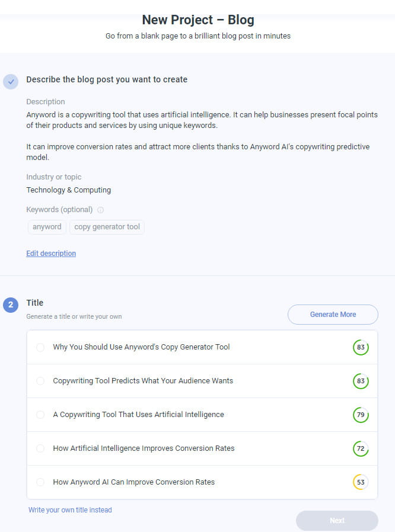The image size is (395, 532).
Task: Click the "Technology & Computing" industry value
Action: pos(68,190)
